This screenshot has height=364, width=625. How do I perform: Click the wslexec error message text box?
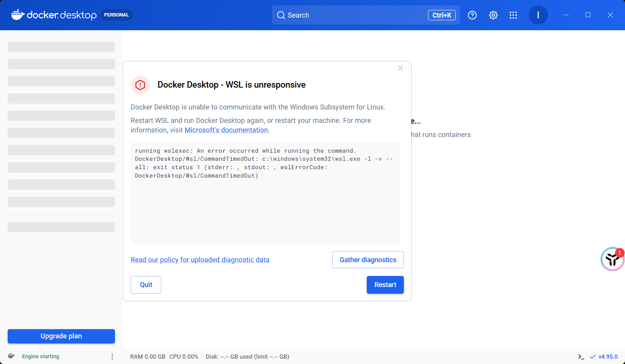pyautogui.click(x=265, y=193)
